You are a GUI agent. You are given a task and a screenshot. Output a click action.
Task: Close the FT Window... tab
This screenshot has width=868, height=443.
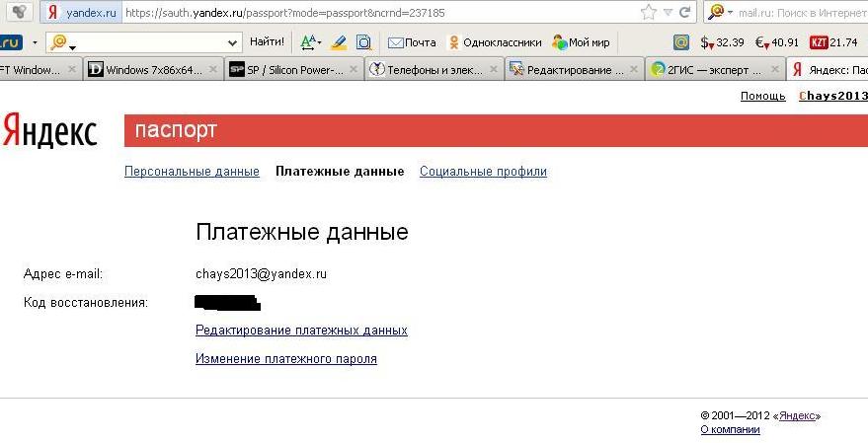point(71,70)
